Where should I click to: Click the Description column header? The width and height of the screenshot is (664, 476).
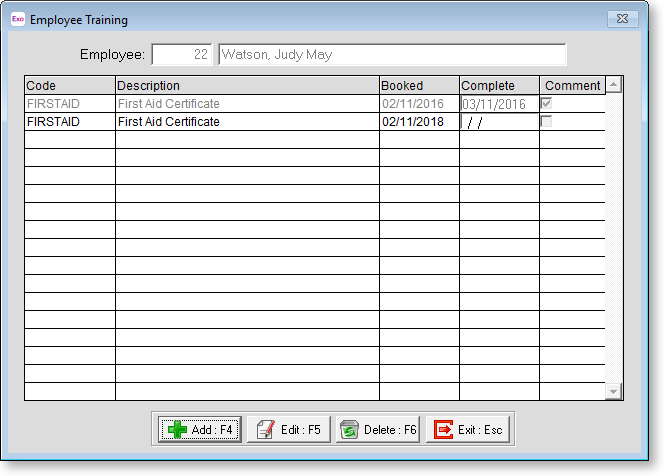pyautogui.click(x=247, y=86)
